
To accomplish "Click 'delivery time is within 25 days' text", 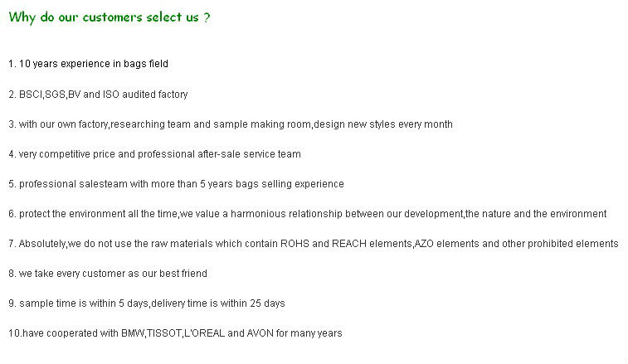I will tap(218, 303).
